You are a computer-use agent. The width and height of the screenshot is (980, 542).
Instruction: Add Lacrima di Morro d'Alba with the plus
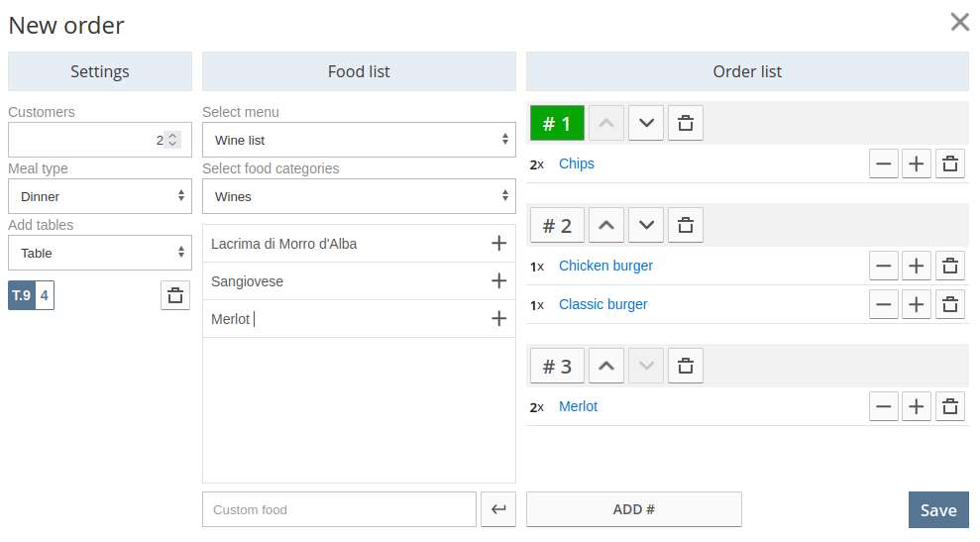(498, 243)
